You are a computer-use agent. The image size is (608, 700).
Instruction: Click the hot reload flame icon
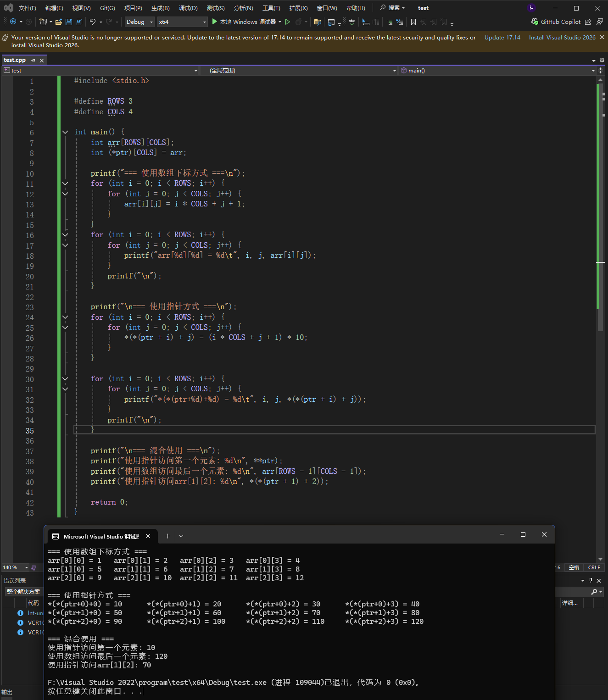[x=299, y=22]
